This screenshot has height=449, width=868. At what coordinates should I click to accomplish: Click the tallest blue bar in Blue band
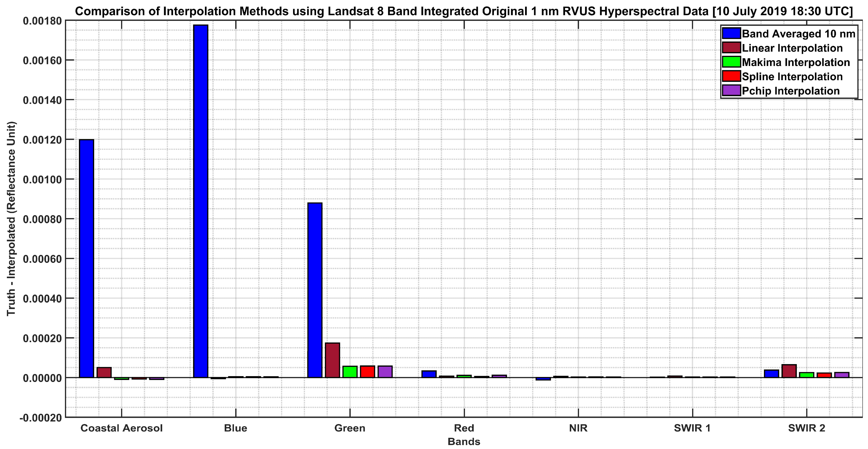point(201,202)
